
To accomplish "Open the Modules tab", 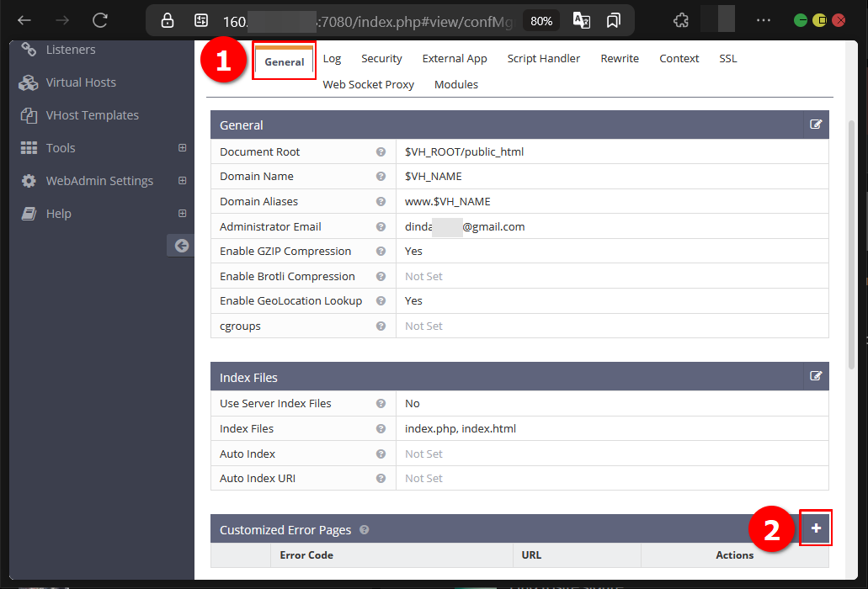I will [456, 85].
